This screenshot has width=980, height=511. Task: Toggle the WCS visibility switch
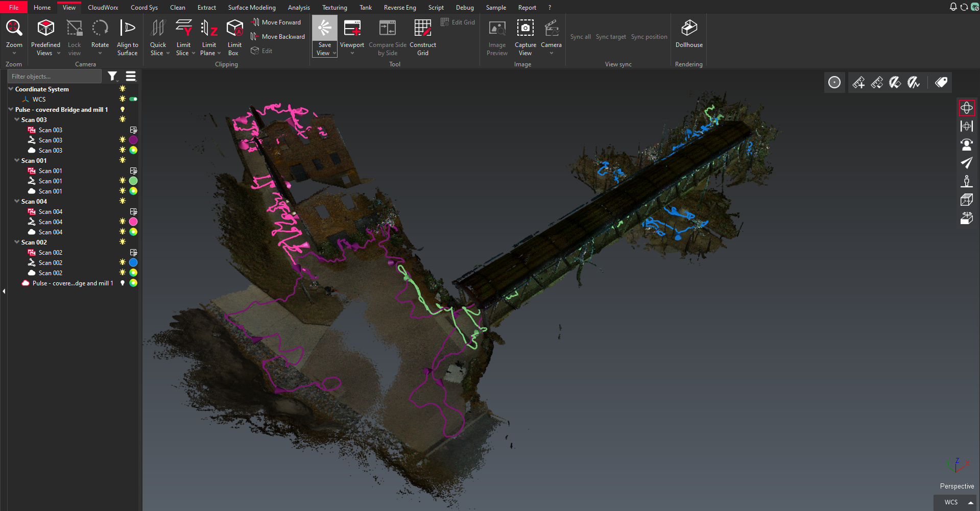133,99
